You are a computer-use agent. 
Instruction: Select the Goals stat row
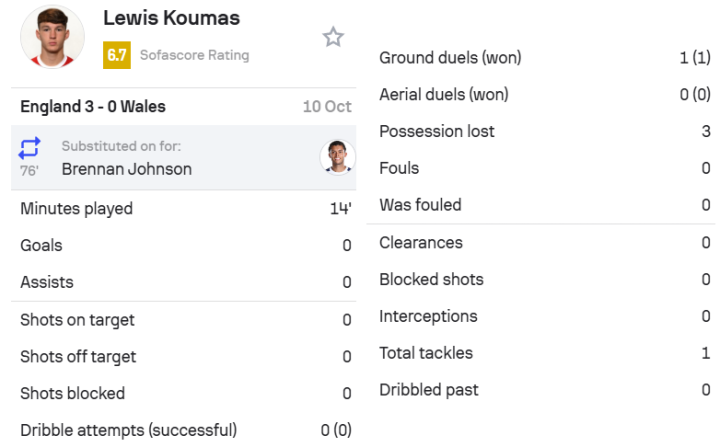click(x=184, y=245)
